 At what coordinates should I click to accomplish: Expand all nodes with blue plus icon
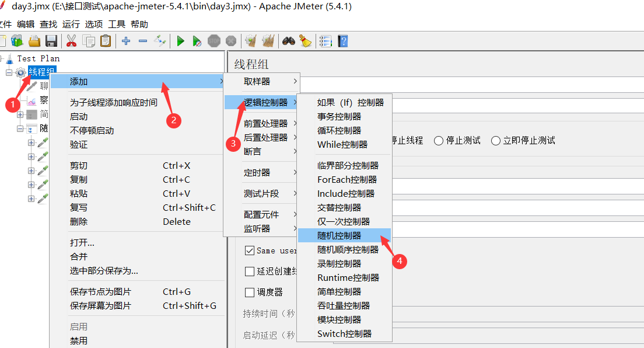tap(126, 41)
